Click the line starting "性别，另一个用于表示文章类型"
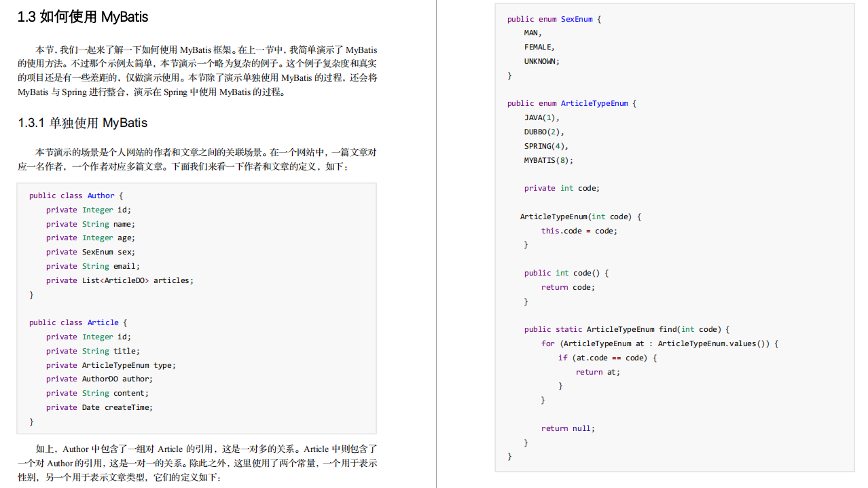Screen dimensions: 868x488 point(120,477)
